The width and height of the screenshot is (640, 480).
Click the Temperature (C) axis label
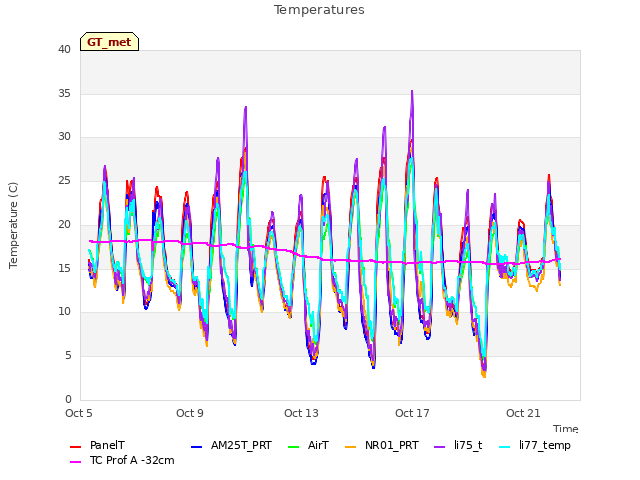13,225
